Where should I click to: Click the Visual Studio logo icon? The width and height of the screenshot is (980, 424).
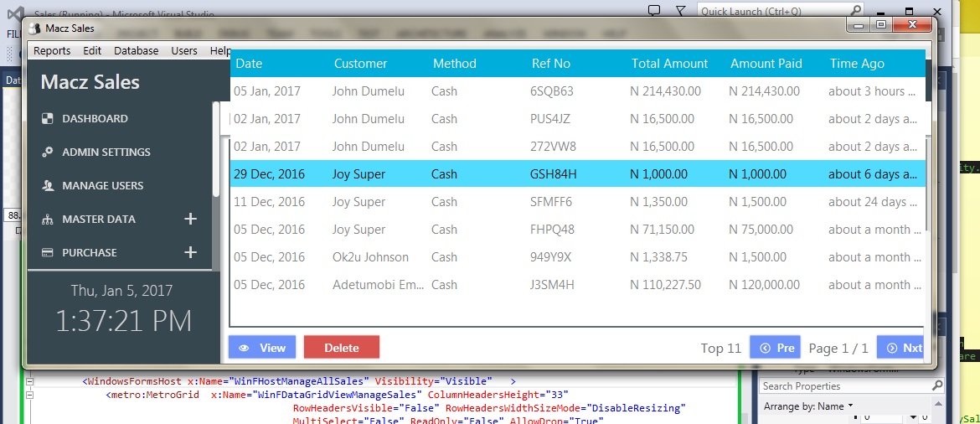coord(17,13)
